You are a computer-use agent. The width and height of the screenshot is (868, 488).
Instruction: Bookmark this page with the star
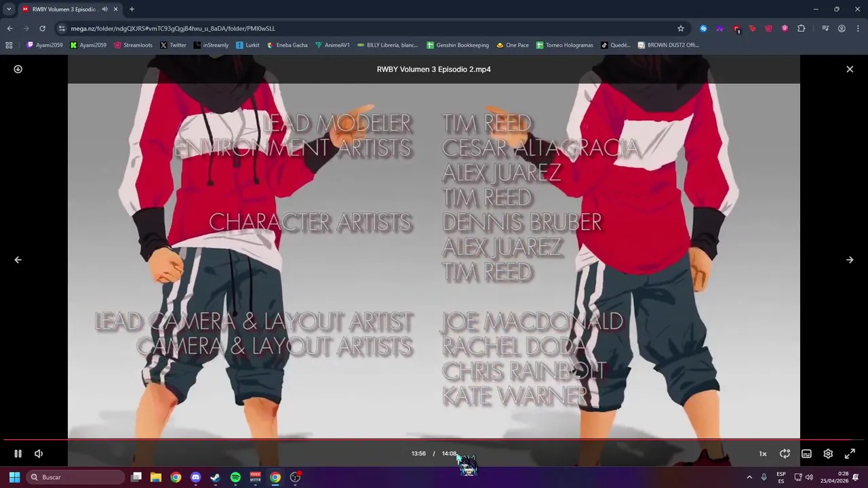point(681,28)
